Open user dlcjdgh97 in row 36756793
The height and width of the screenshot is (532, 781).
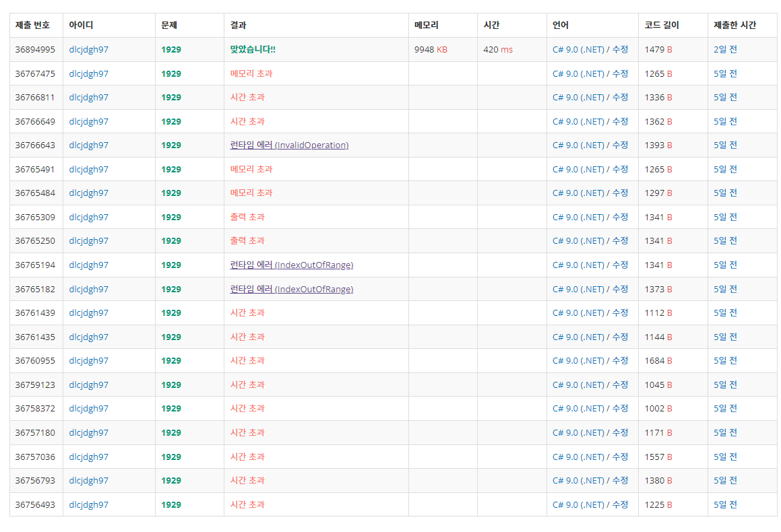pyautogui.click(x=89, y=480)
